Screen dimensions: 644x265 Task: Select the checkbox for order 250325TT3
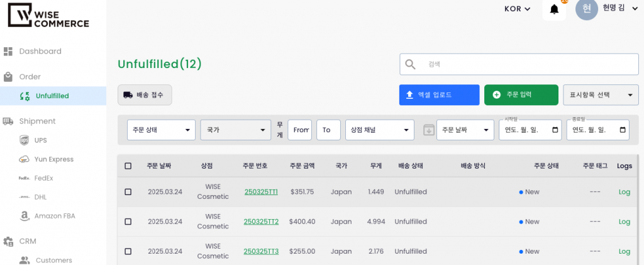click(128, 251)
